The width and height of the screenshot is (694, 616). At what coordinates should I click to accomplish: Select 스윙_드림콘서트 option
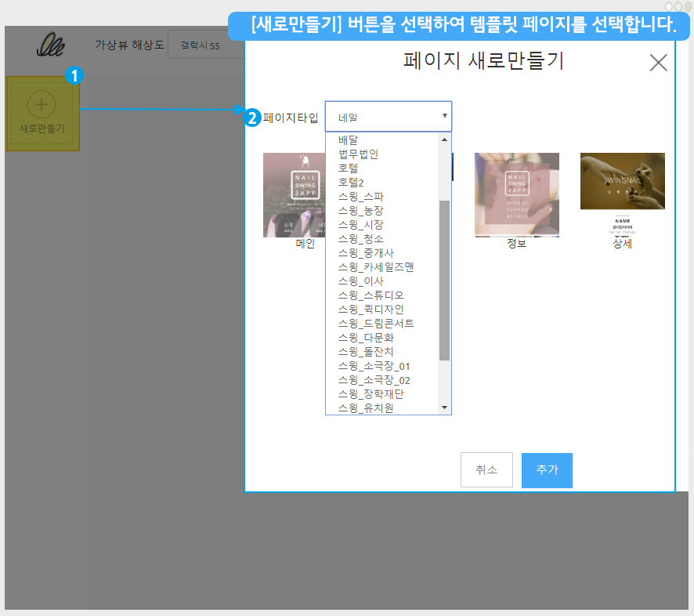click(x=376, y=323)
